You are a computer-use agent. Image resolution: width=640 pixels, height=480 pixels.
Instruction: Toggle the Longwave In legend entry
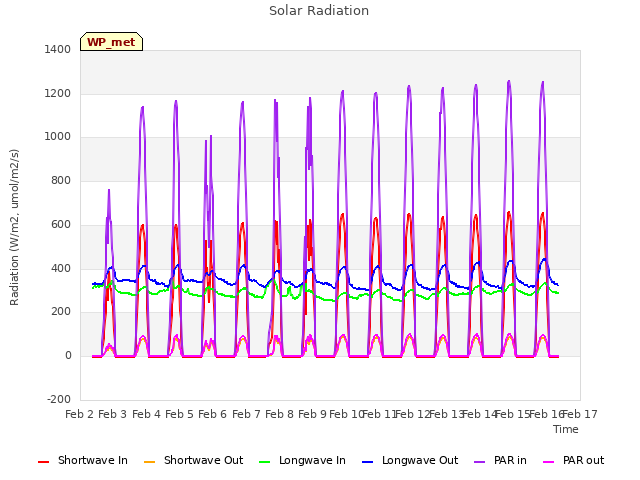tap(302, 460)
